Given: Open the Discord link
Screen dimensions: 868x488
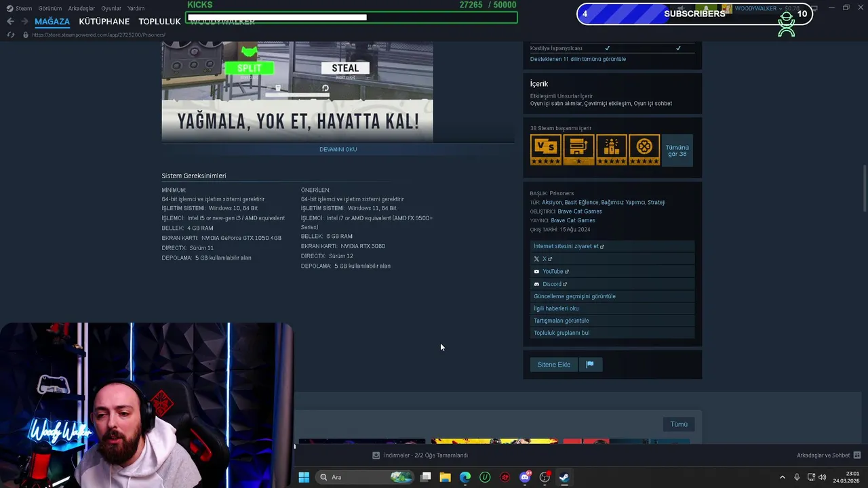Looking at the screenshot, I should (x=612, y=284).
